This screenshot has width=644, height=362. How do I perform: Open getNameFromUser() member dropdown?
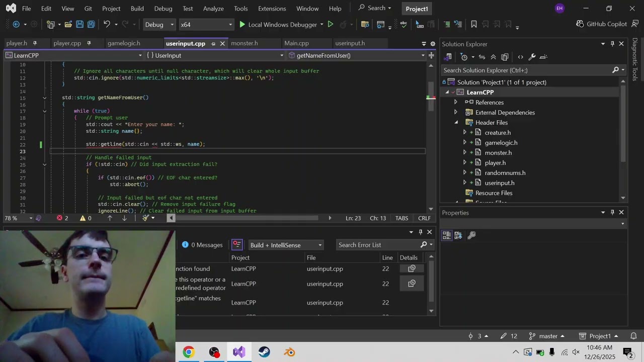click(x=356, y=55)
